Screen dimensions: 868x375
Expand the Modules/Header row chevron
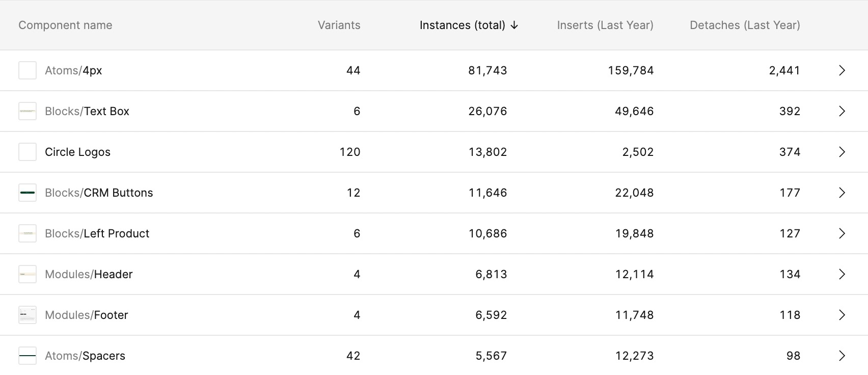842,274
